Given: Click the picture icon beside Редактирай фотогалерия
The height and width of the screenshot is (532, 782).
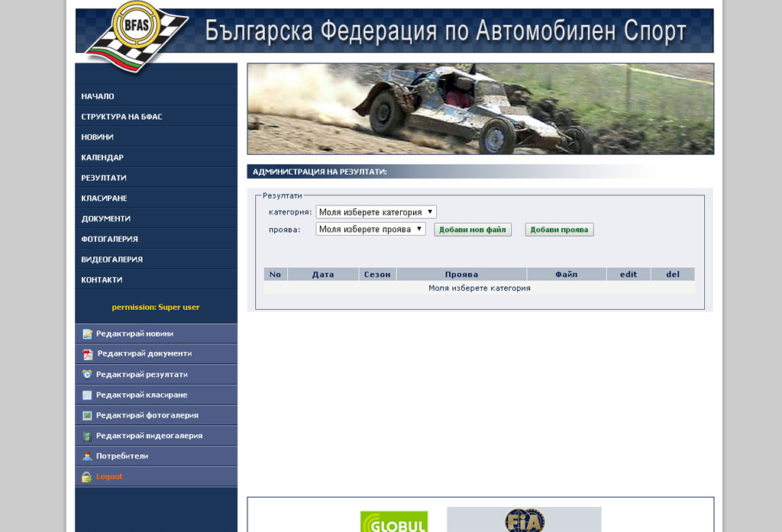Looking at the screenshot, I should (87, 415).
